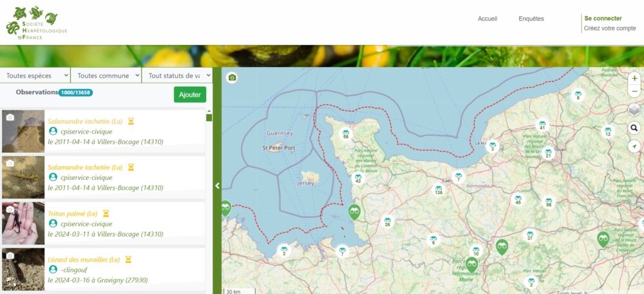
Task: Open the Accueil menu item
Action: coord(487,19)
